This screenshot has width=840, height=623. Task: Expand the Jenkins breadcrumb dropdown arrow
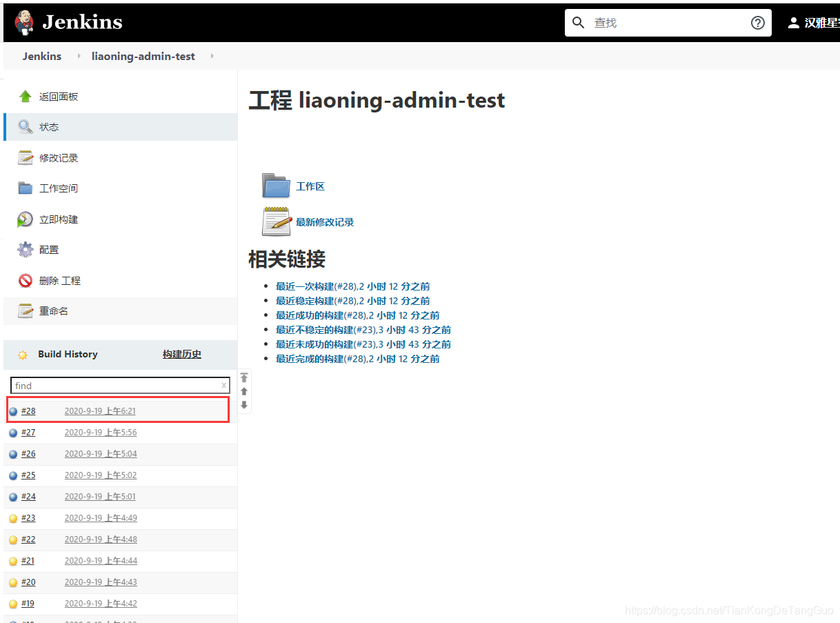[x=79, y=56]
